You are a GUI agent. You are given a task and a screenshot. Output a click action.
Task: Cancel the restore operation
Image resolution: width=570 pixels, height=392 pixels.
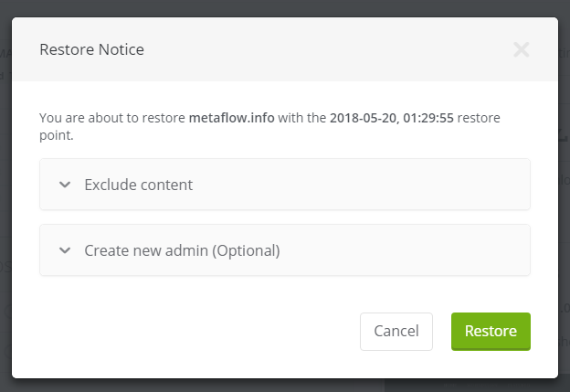396,331
